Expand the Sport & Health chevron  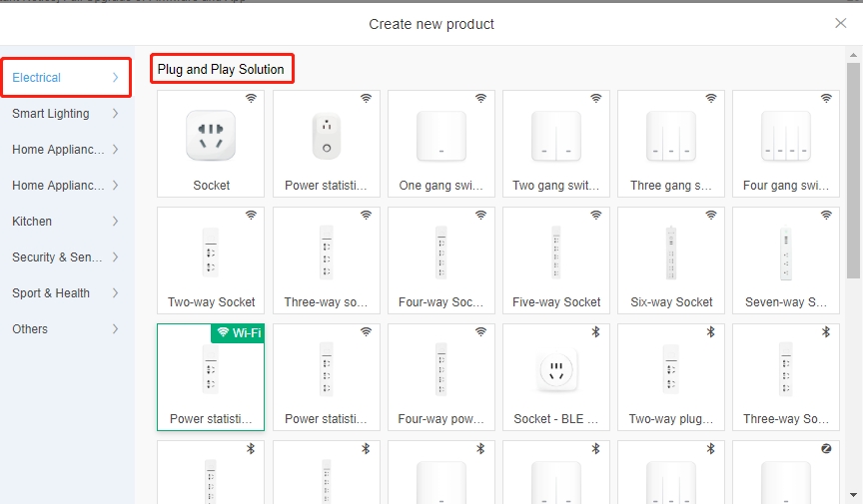pos(116,293)
